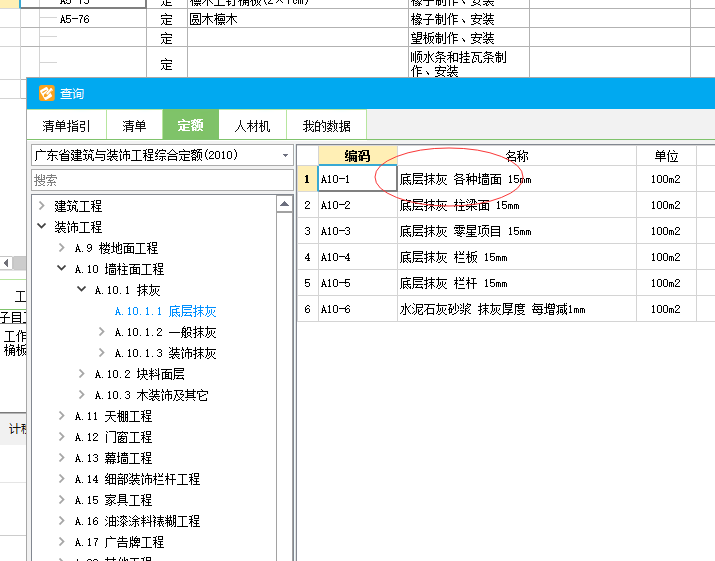
Task: Click 水泥石灰砂浆 抹灰厚度 每增减1mm cell
Action: (517, 309)
